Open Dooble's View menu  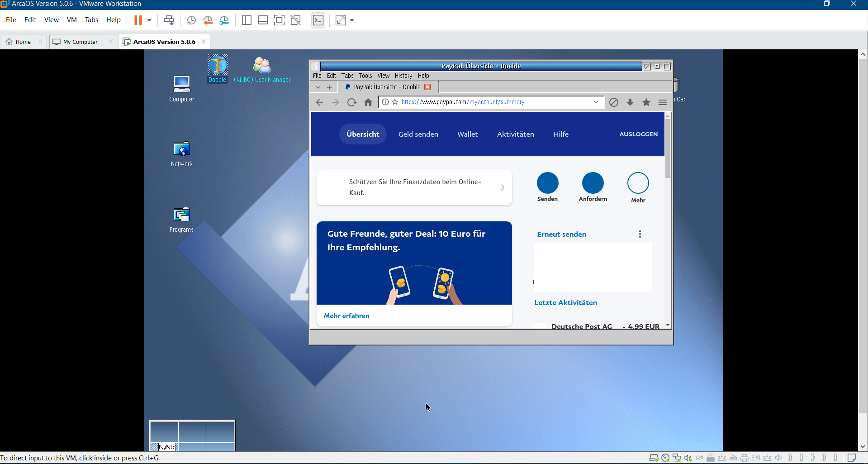click(384, 76)
